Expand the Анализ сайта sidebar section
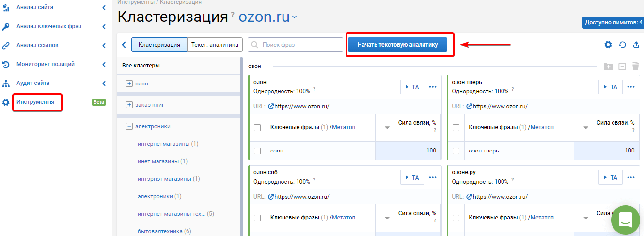The height and width of the screenshot is (236, 644). coord(104,7)
